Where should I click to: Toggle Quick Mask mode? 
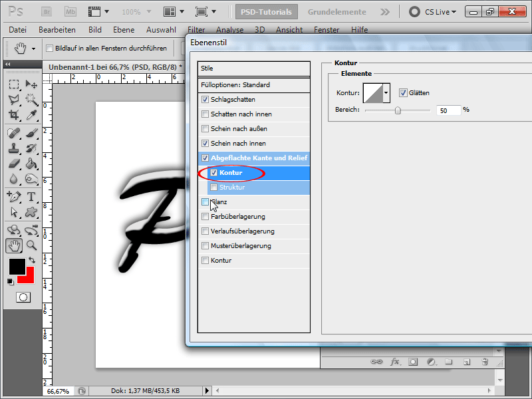coord(23,297)
